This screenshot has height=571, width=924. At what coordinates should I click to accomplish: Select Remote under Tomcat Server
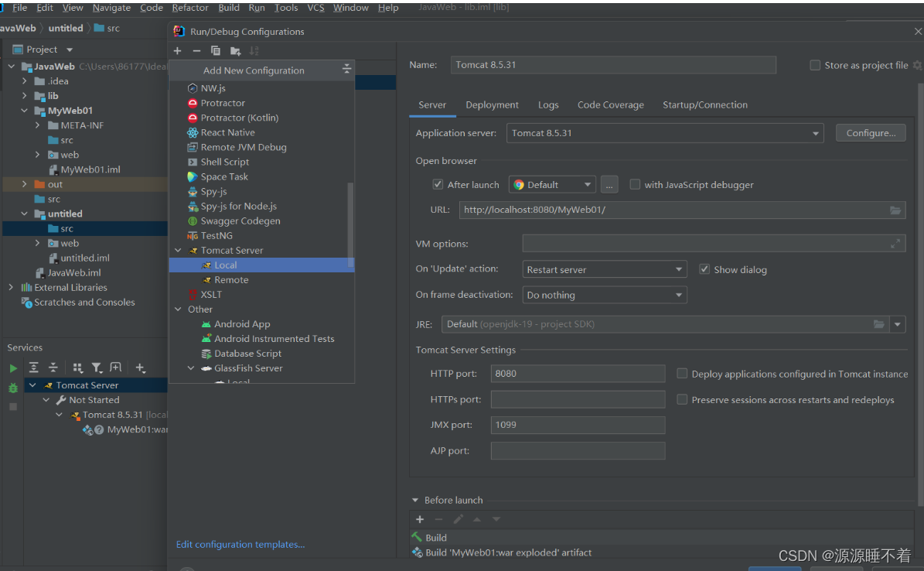(x=231, y=279)
